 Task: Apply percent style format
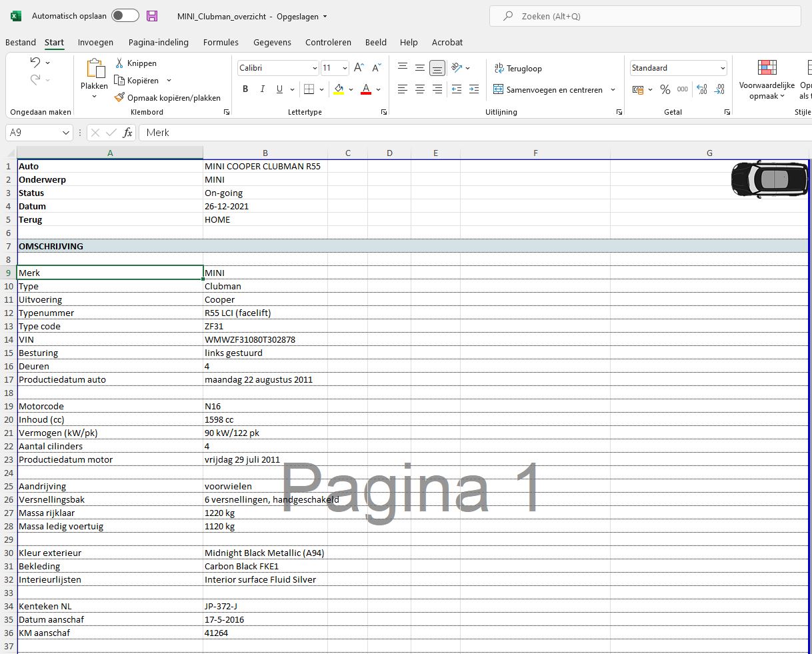tap(665, 89)
